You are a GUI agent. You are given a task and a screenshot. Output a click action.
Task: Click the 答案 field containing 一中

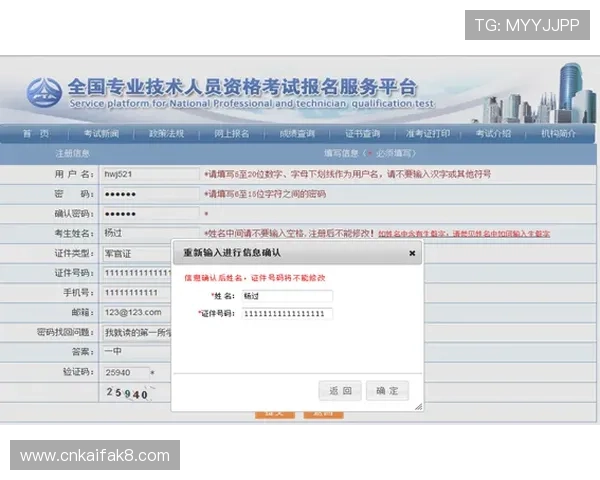(x=137, y=351)
